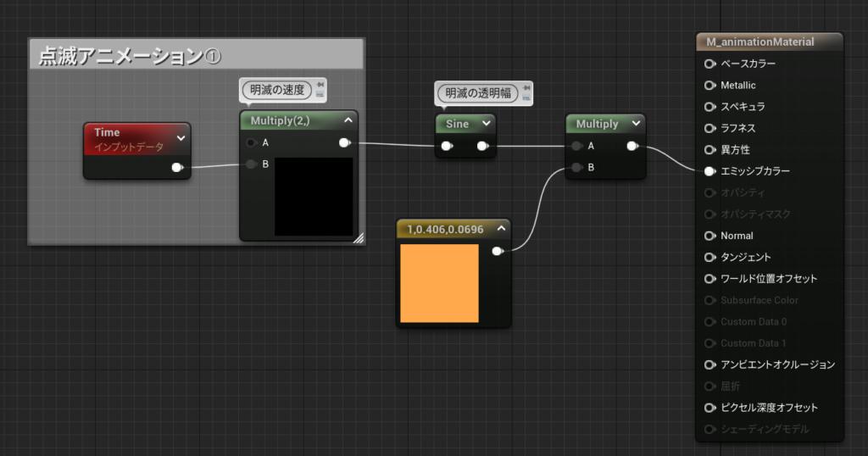The height and width of the screenshot is (456, 868).
Task: Toggle the pin icon on 明滅の透明幅 comment
Action: click(526, 88)
